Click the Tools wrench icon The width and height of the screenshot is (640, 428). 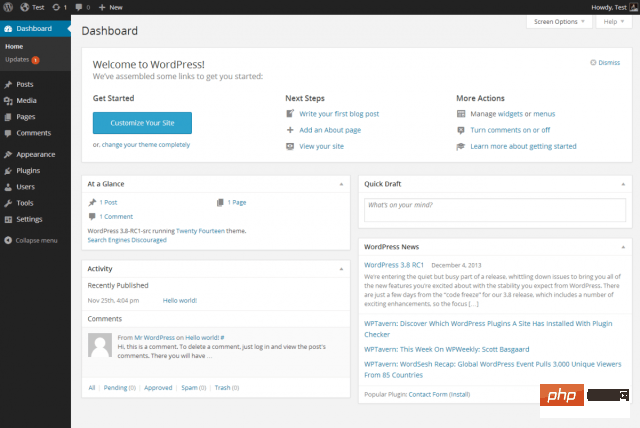[8, 203]
